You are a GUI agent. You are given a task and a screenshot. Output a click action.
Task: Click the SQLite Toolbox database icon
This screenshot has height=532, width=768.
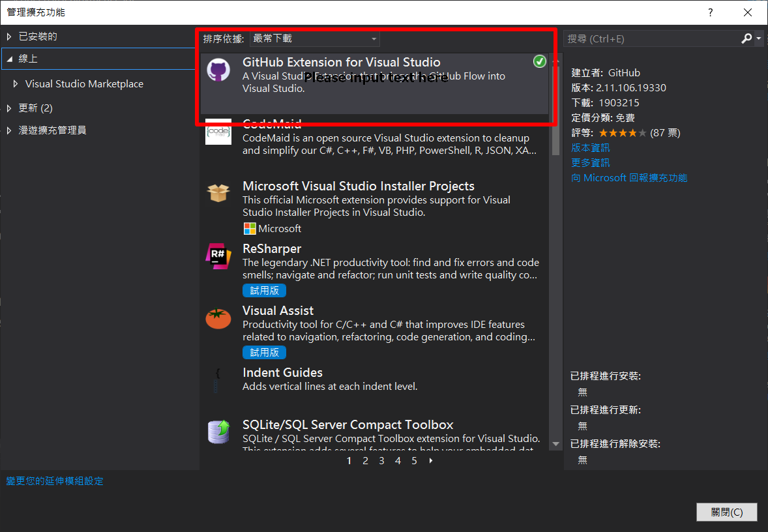point(218,432)
